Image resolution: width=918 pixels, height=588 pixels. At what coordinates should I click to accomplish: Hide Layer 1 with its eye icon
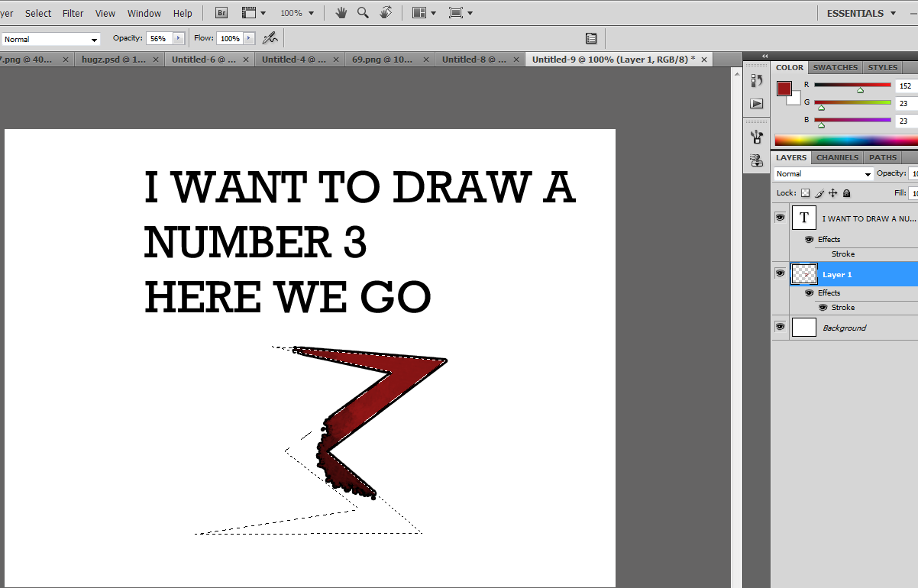(x=780, y=273)
